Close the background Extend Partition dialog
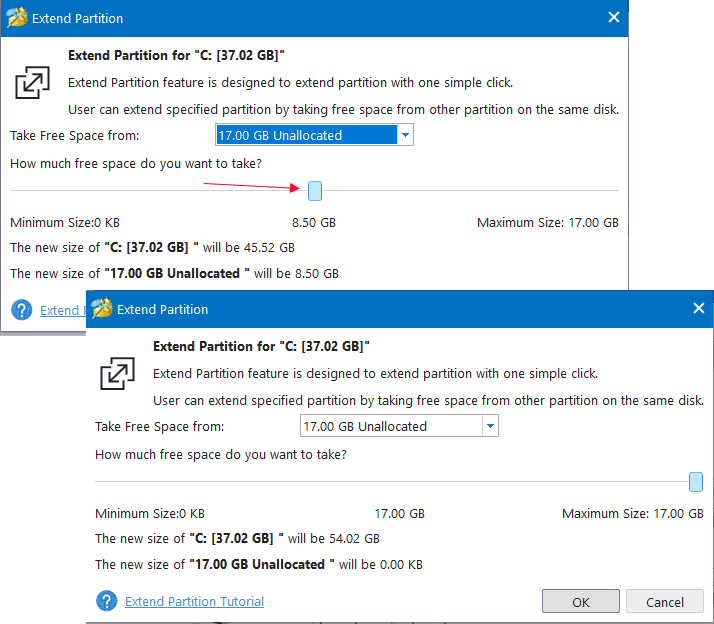The image size is (714, 624). [614, 18]
